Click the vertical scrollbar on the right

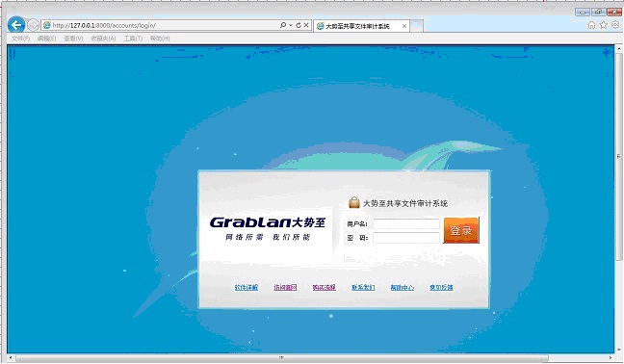[619, 156]
